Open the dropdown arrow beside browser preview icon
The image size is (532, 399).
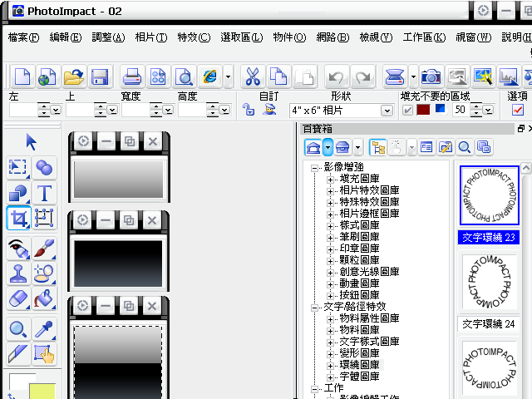tap(229, 76)
